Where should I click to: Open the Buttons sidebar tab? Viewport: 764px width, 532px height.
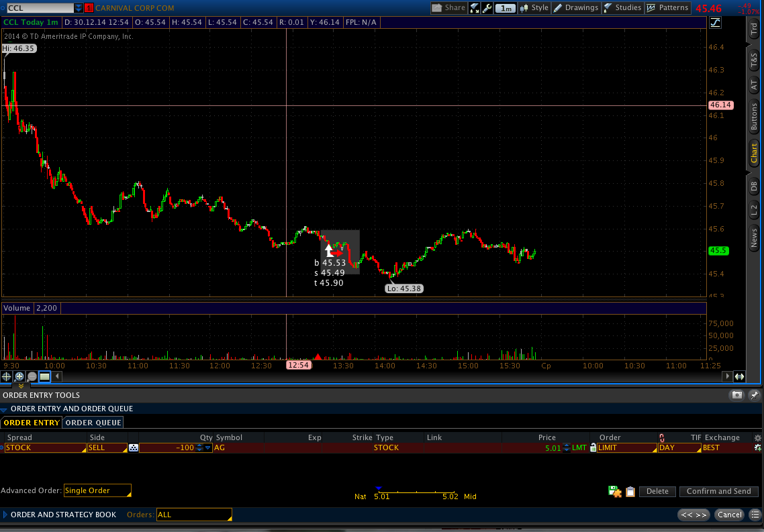pos(754,116)
